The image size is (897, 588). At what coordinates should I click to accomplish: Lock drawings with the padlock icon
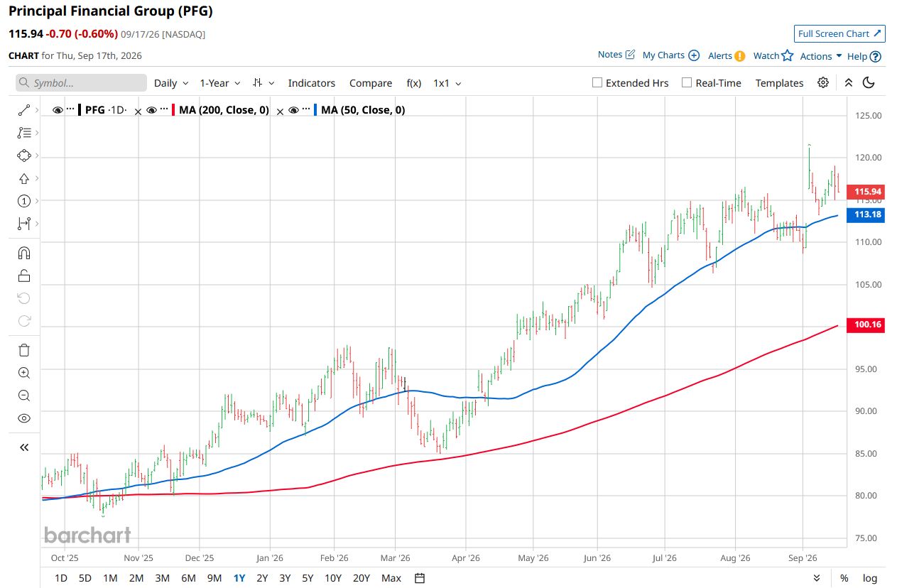[24, 276]
